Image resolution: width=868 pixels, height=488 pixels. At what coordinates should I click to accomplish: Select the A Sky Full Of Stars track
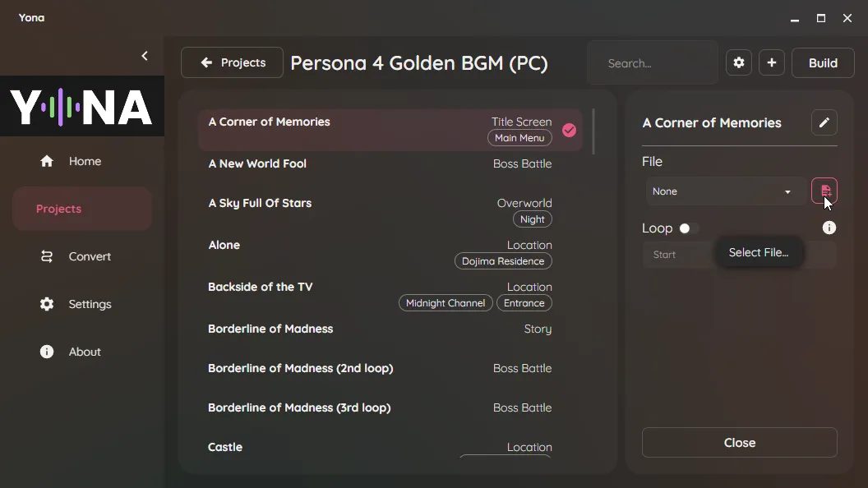pyautogui.click(x=390, y=211)
